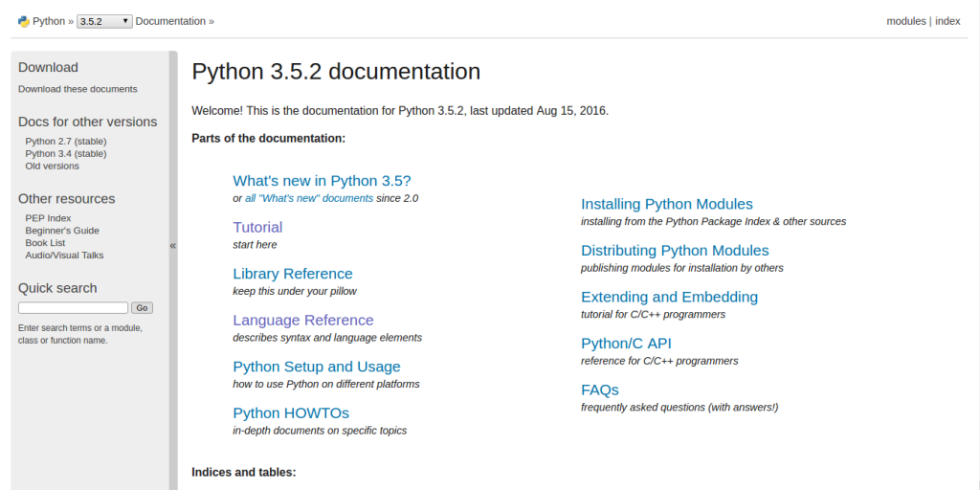Open the modules index link

[905, 21]
